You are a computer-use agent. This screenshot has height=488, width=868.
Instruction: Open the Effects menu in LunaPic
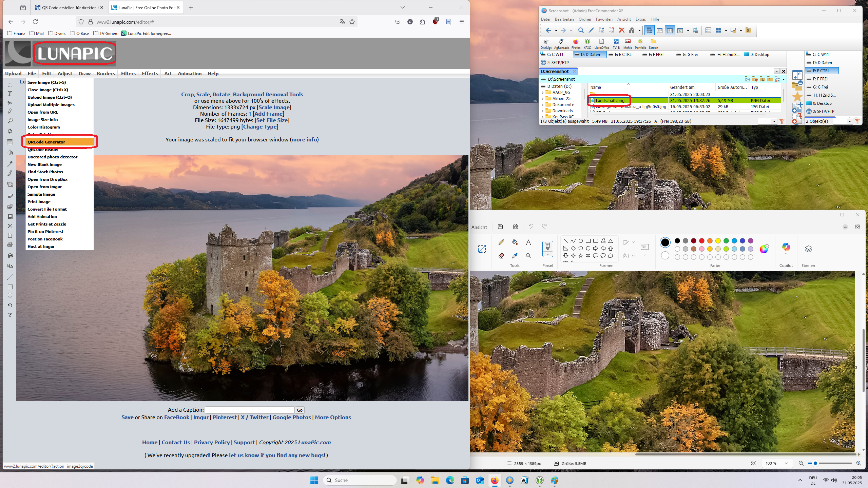150,74
